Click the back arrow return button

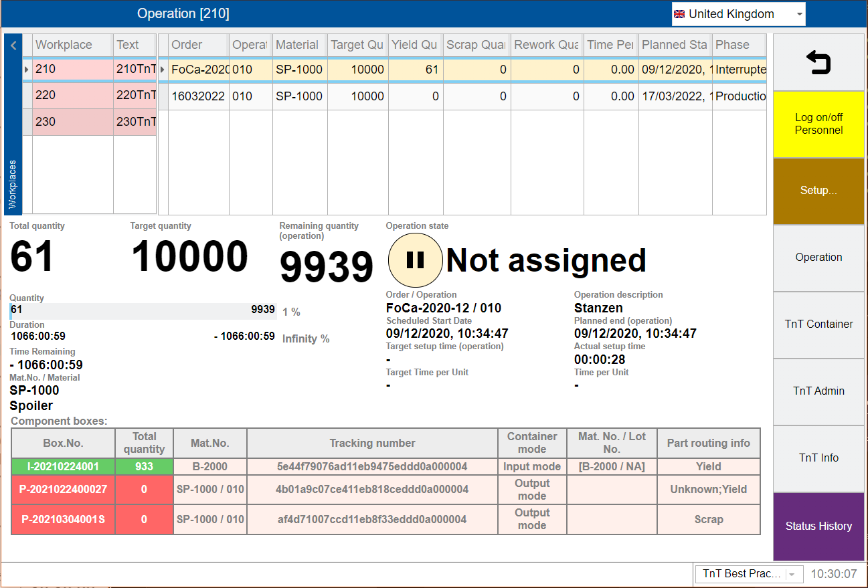818,63
